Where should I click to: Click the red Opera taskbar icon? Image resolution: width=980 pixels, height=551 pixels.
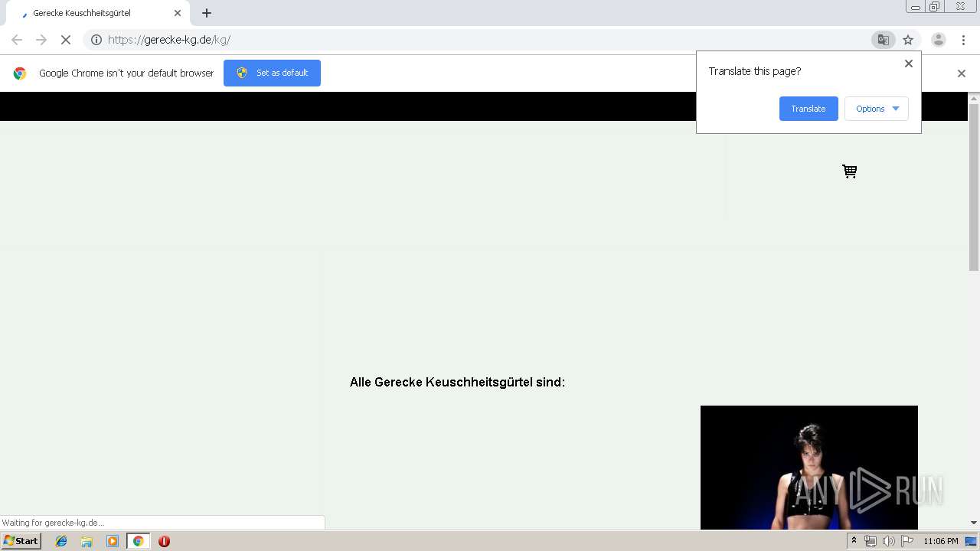coord(164,541)
